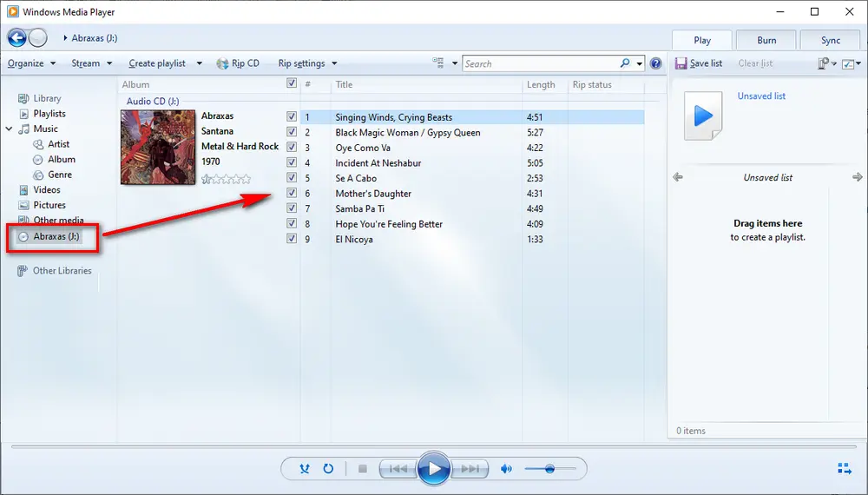
Task: Click the seek bar above playback controls
Action: tap(433, 446)
